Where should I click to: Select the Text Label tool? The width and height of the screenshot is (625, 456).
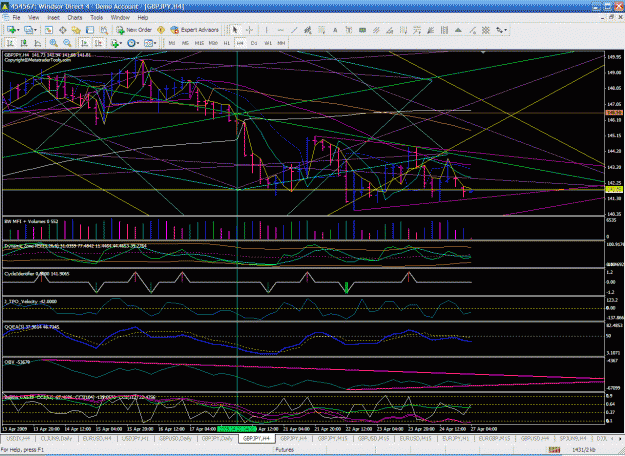pyautogui.click(x=349, y=30)
